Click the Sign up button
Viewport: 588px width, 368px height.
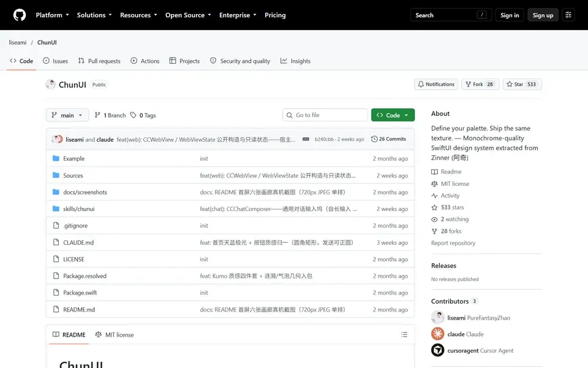(543, 15)
